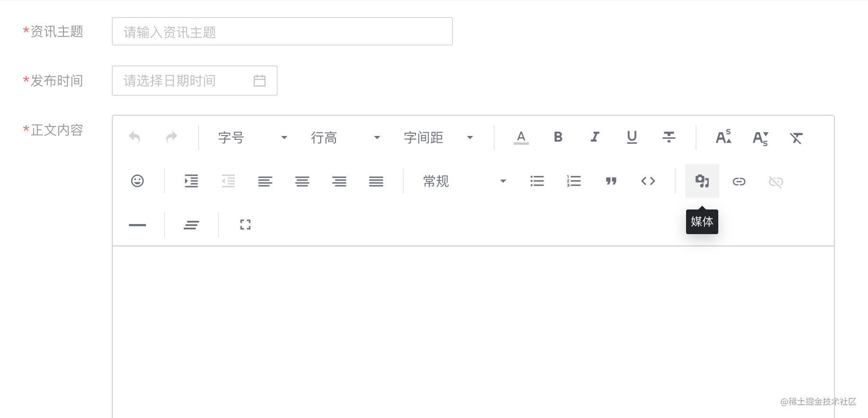This screenshot has height=418, width=868.
Task: Decrease indent icon
Action: click(228, 181)
